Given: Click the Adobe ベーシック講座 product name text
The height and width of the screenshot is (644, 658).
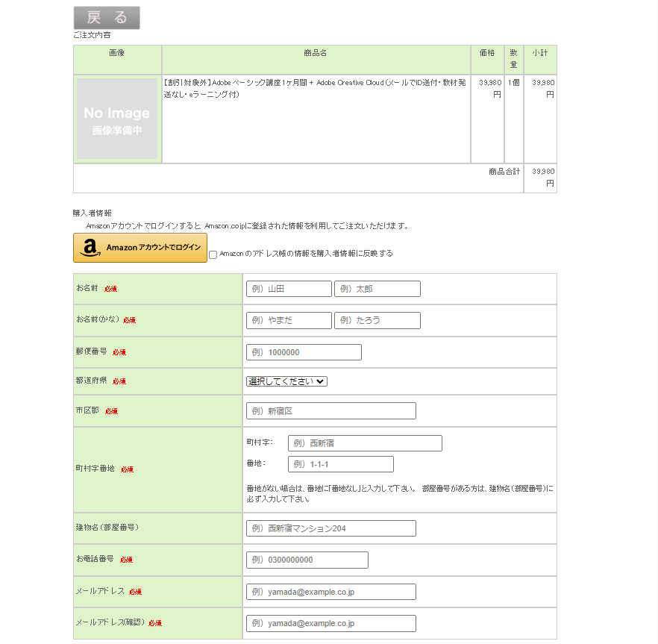Looking at the screenshot, I should (315, 88).
